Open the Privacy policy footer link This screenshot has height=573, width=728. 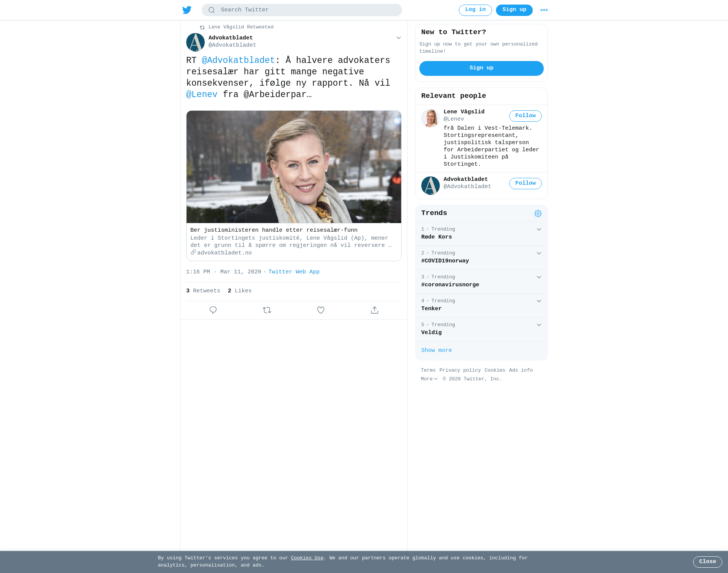pyautogui.click(x=460, y=370)
